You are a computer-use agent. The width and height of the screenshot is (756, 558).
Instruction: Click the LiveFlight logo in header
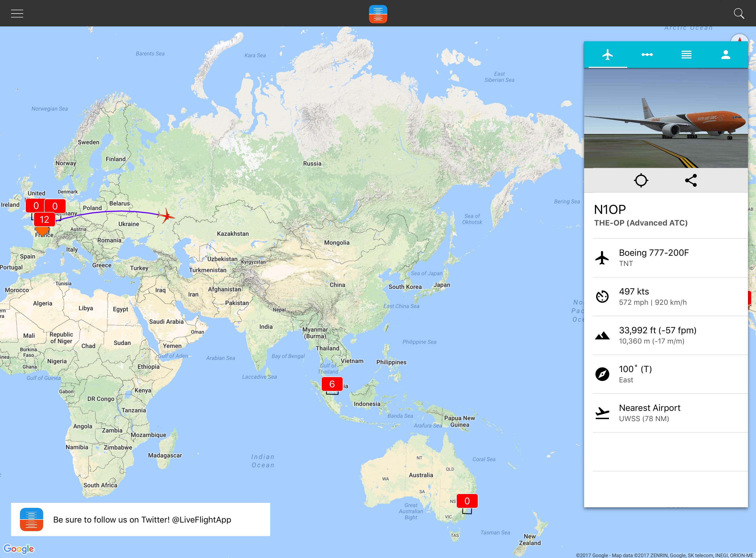(378, 14)
